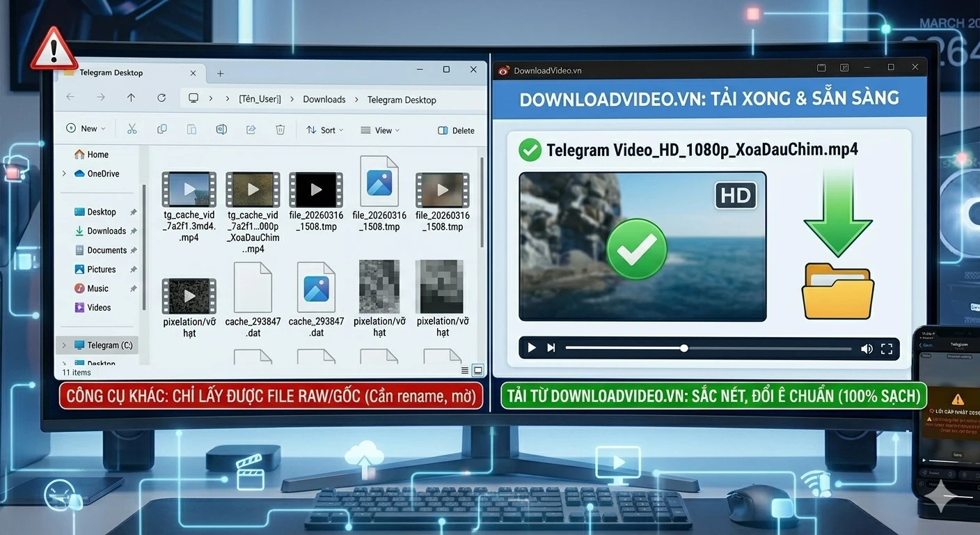Select cache_293847.dat image icon file
Image resolution: width=980 pixels, height=535 pixels.
pos(316,300)
